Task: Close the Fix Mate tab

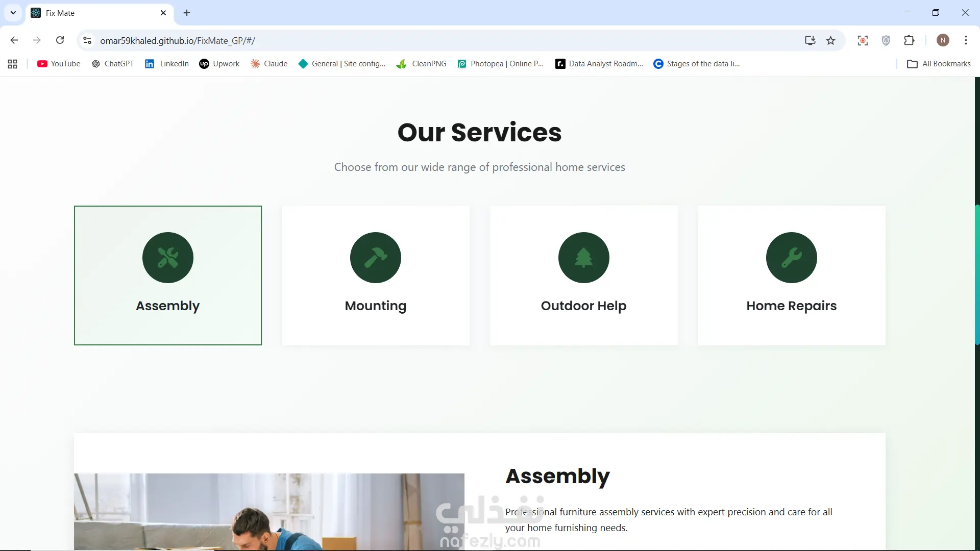Action: (x=163, y=13)
